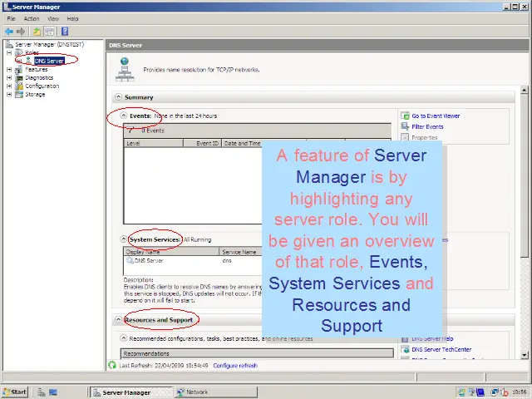Sort by the Level column header
Screen dimensions: 532x399
[153, 143]
